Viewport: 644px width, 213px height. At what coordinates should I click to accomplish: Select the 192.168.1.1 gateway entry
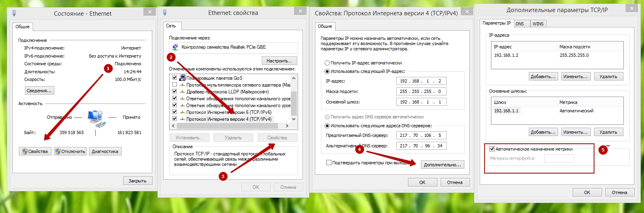pyautogui.click(x=506, y=111)
